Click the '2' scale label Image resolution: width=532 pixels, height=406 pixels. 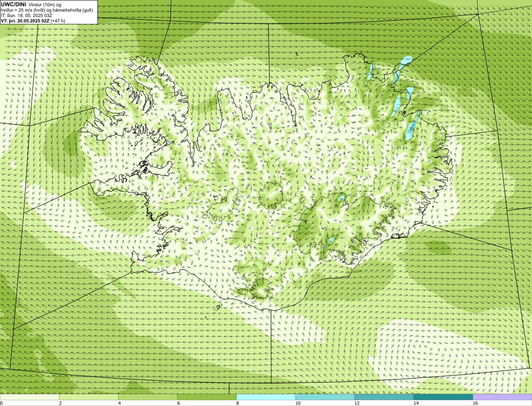click(60, 403)
